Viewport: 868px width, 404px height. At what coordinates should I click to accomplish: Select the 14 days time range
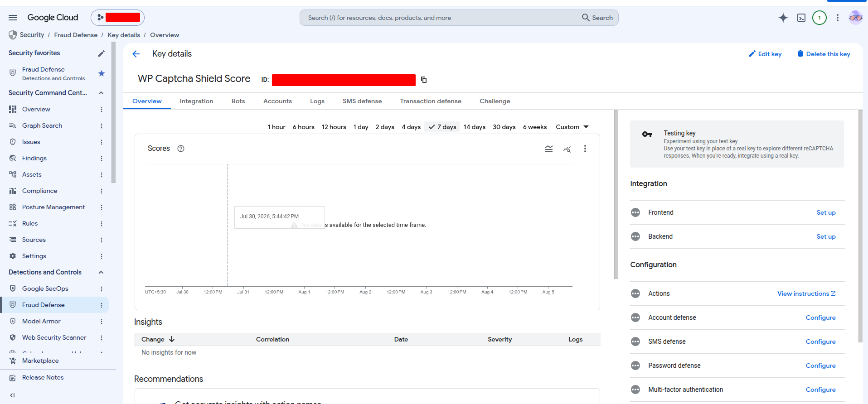pyautogui.click(x=475, y=127)
